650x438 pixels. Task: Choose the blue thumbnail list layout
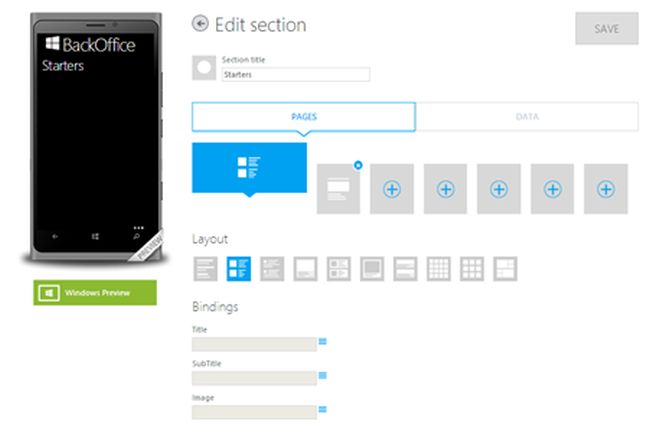[x=239, y=269]
